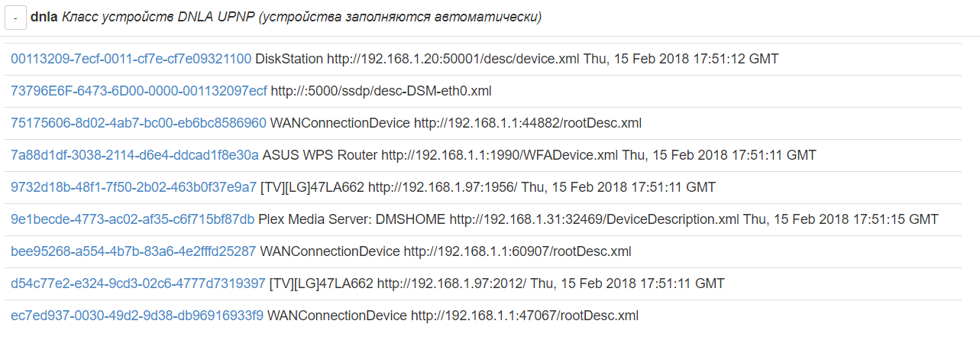980x337 pixels.
Task: Click UUID link starting with 75175606-8d02
Action: [x=138, y=123]
